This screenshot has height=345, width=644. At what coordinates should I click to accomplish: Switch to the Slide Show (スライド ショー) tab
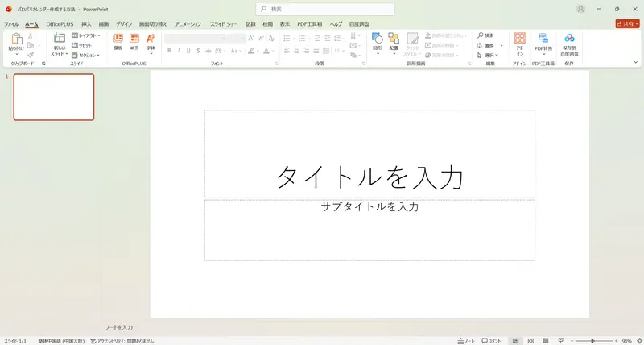coord(224,24)
